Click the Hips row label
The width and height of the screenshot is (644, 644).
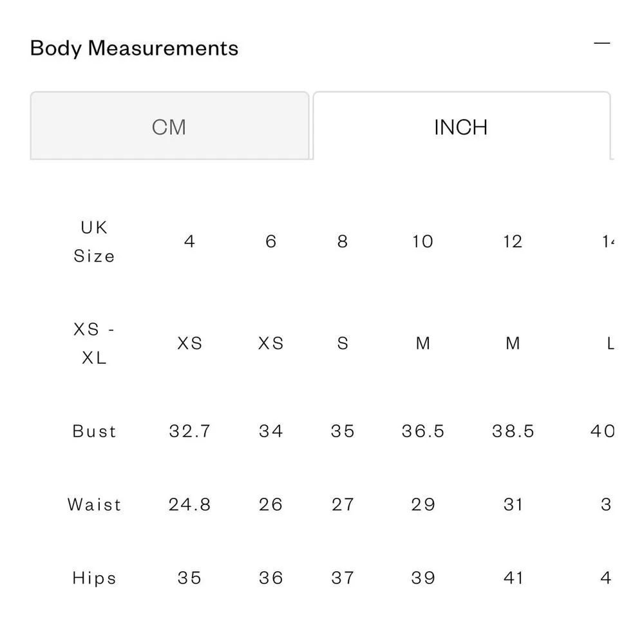[94, 578]
